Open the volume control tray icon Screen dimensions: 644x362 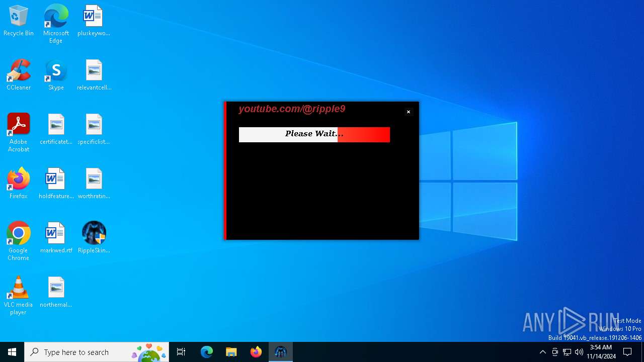(579, 352)
